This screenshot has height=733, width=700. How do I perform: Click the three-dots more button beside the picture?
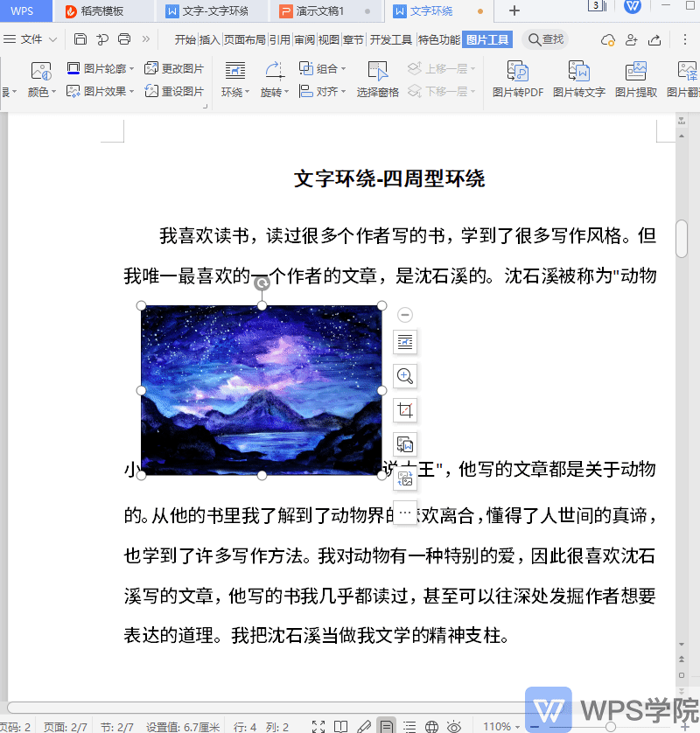tap(405, 513)
